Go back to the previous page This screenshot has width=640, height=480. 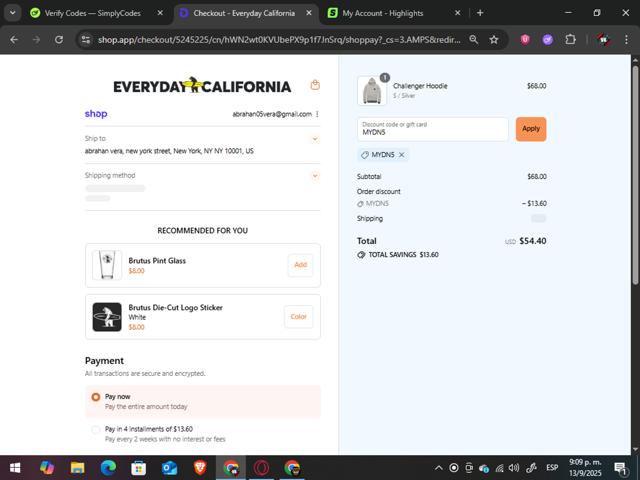tap(14, 40)
